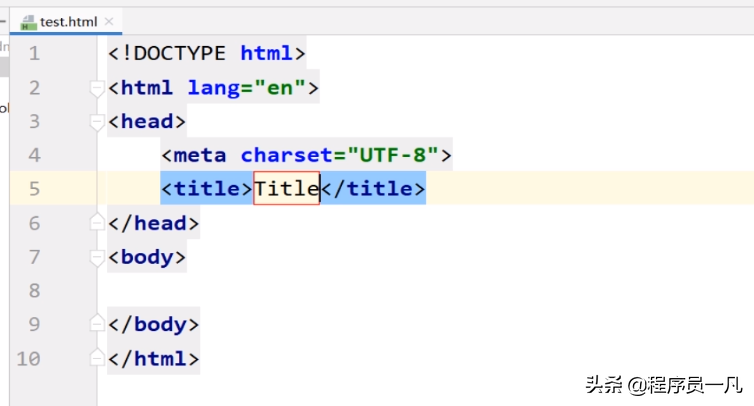Place cursor on empty line 8
The width and height of the screenshot is (754, 406).
(x=300, y=291)
